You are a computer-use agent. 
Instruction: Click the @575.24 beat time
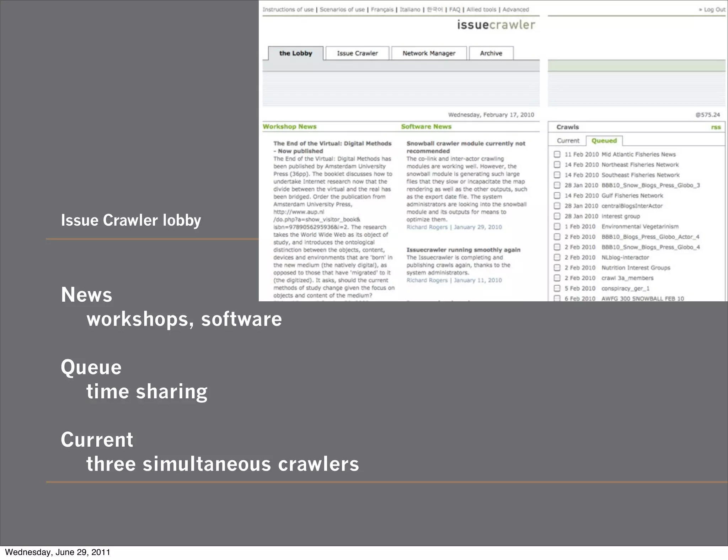[x=708, y=115]
